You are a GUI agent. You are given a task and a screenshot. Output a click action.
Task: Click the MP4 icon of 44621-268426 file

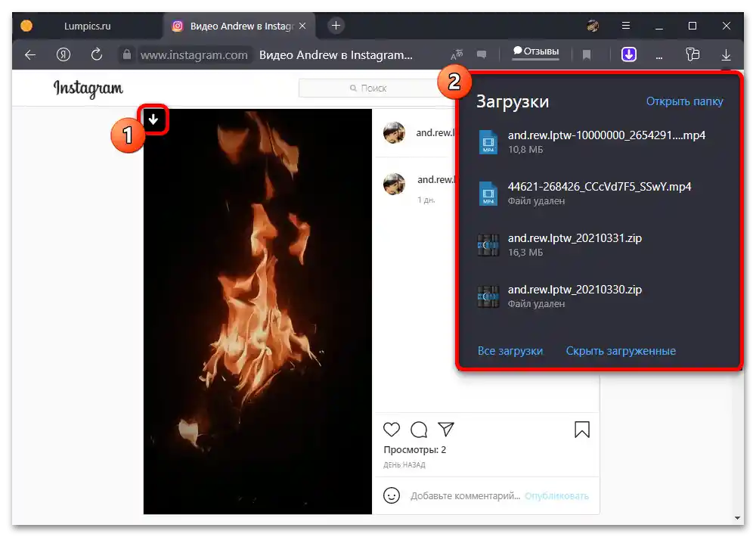[488, 194]
